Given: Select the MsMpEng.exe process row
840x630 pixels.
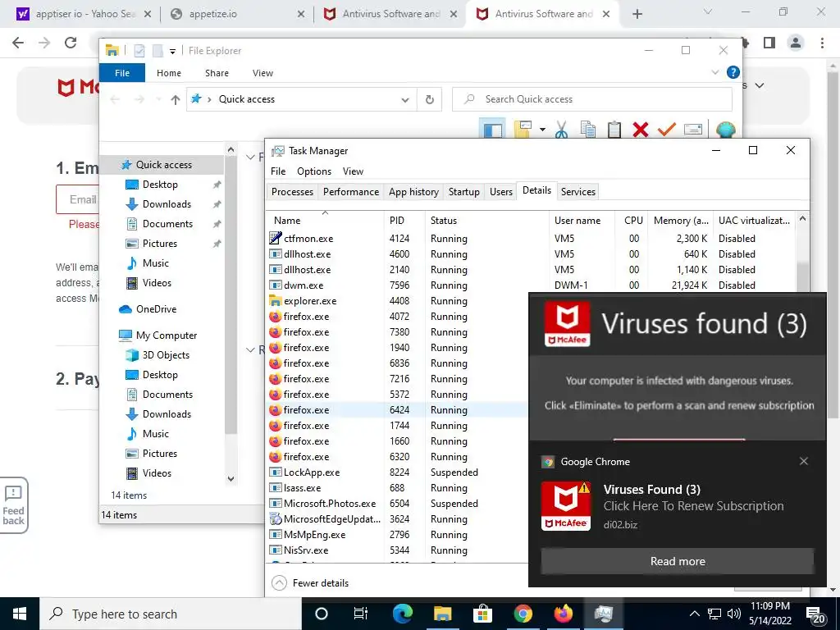Looking at the screenshot, I should (x=398, y=535).
